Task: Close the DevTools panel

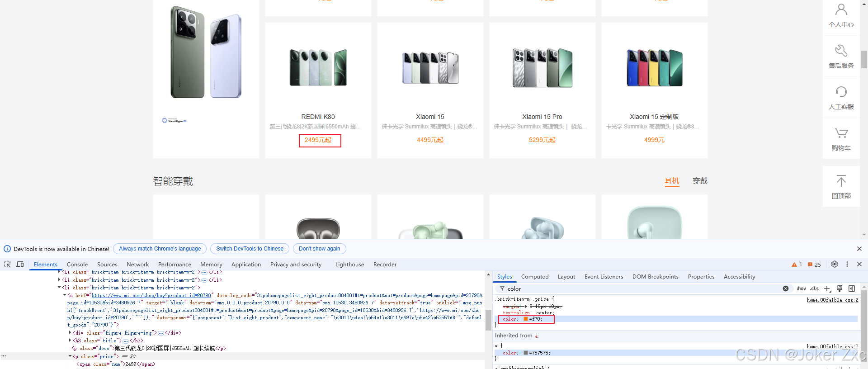Action: 859,264
